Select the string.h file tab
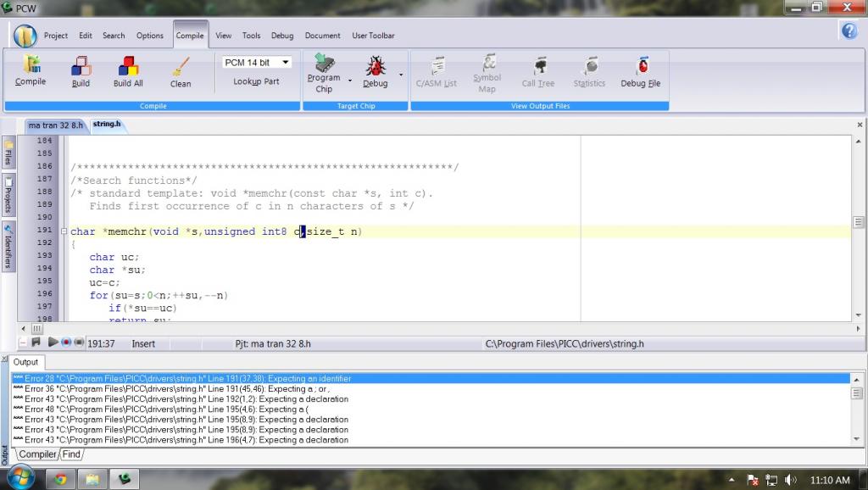Viewport: 868px width, 490px height. pyautogui.click(x=107, y=125)
